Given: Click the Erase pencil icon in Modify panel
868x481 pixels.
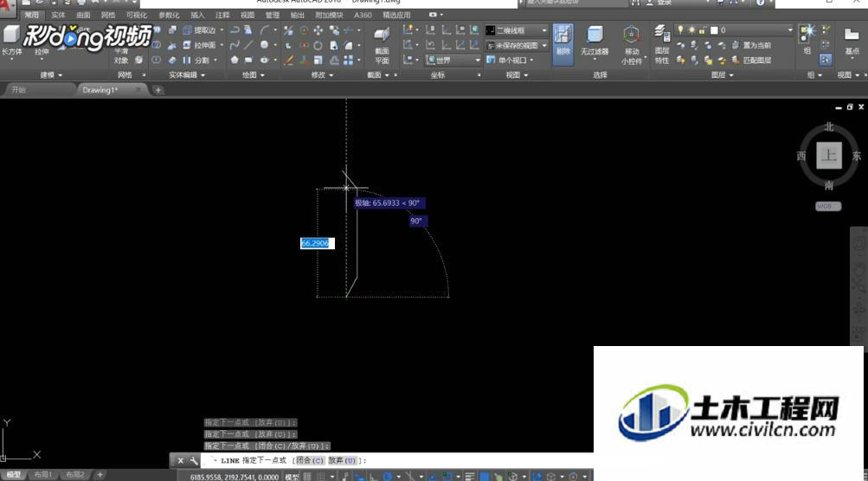Looking at the screenshot, I should [288, 60].
